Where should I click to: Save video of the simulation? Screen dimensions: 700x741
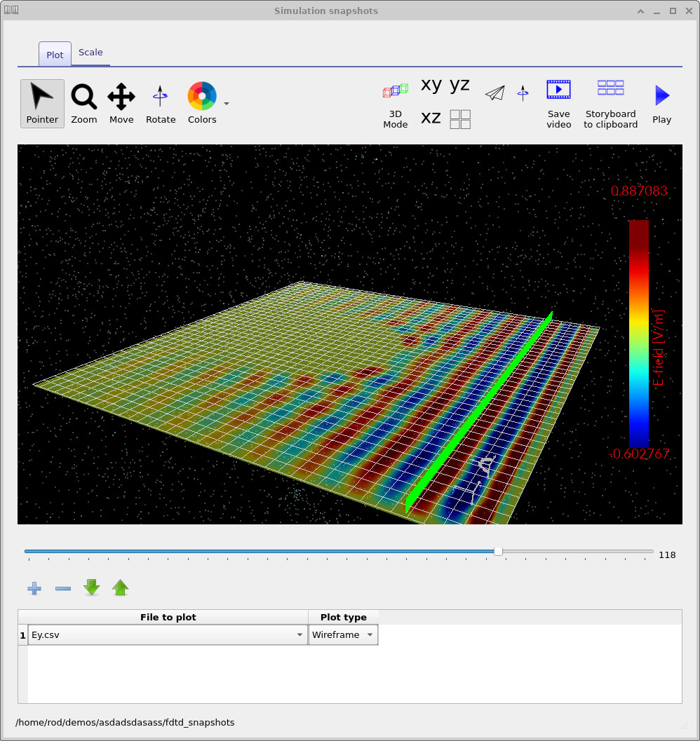(558, 104)
